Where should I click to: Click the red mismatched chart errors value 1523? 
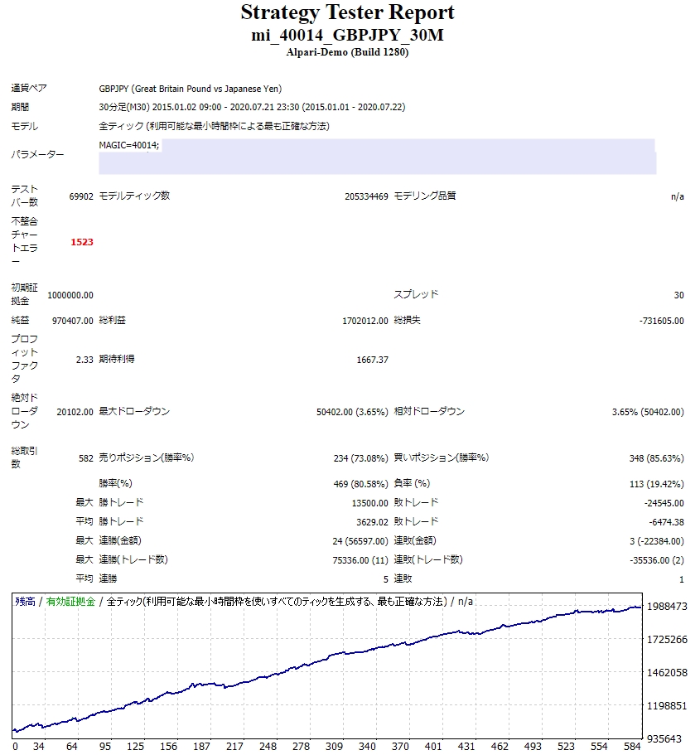(x=82, y=242)
